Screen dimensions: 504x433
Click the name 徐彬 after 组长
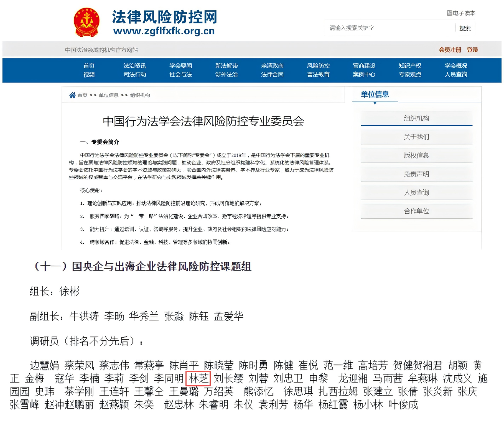tap(69, 291)
